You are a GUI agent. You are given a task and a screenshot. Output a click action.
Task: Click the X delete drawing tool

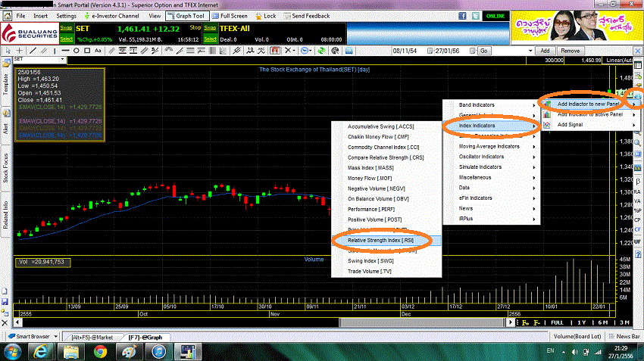[288, 51]
